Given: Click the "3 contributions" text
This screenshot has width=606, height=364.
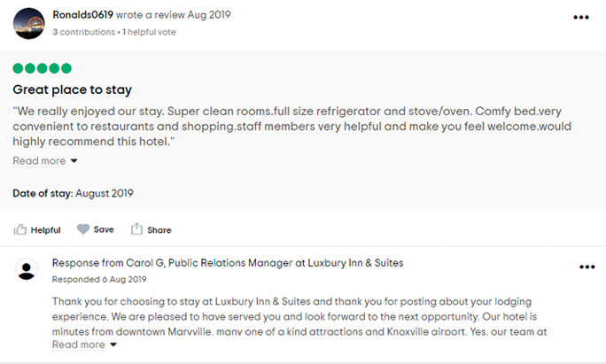Looking at the screenshot, I should tap(83, 32).
